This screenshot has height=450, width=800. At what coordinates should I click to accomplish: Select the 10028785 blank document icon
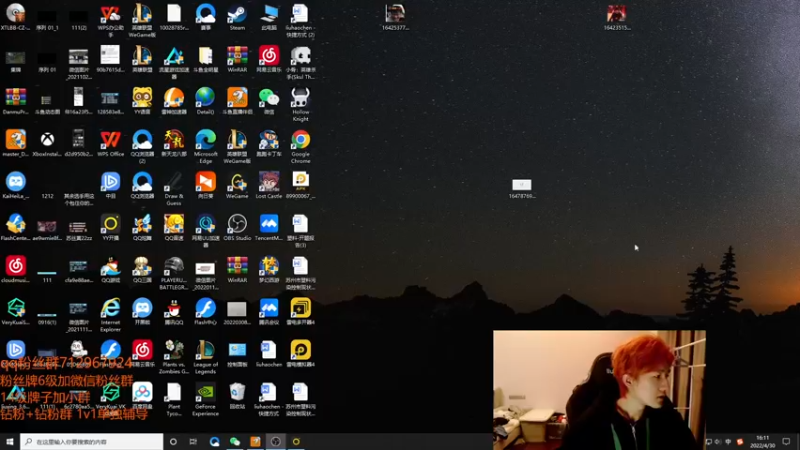tap(173, 14)
